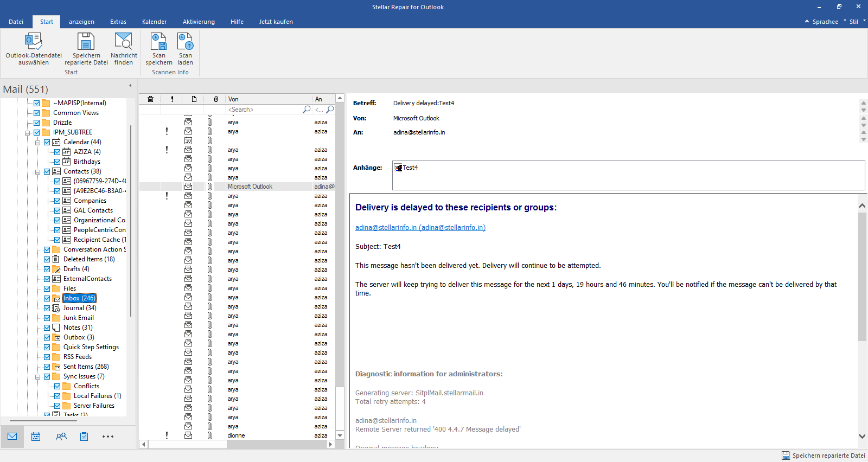Toggle checkbox for Inbox folder
The width and height of the screenshot is (868, 462).
point(47,298)
